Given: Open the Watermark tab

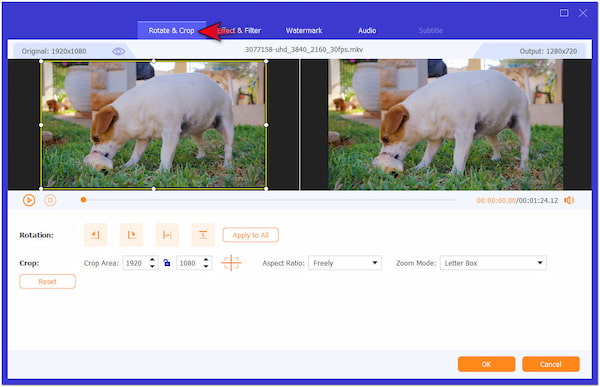Looking at the screenshot, I should coord(304,30).
